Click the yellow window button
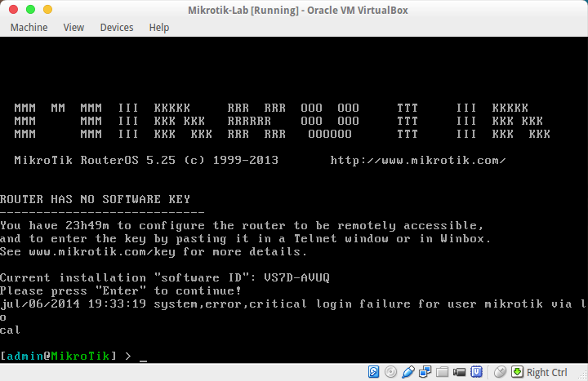Screen dimensions: 588x381 click(47, 10)
